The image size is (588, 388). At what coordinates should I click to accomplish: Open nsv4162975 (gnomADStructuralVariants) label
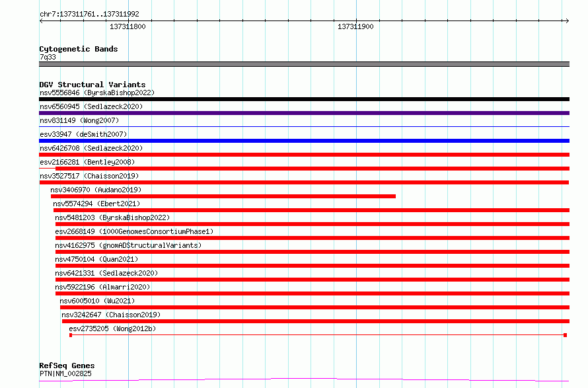(128, 245)
